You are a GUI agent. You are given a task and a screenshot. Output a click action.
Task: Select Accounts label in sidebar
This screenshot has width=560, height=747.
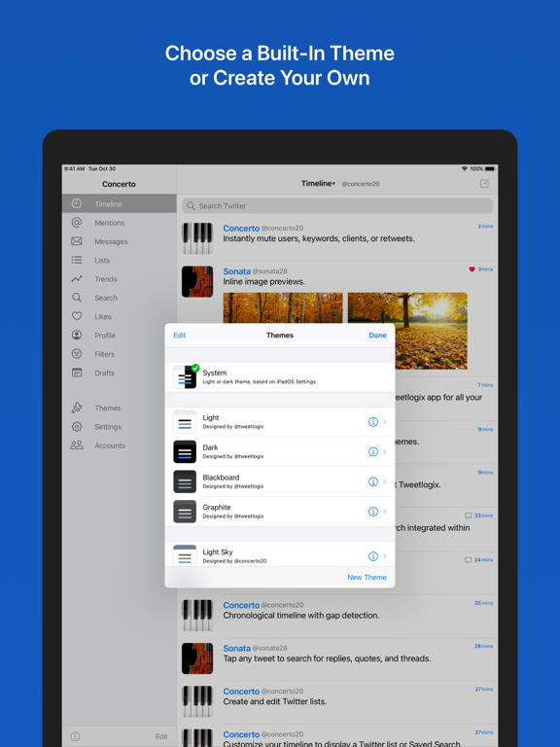110,445
